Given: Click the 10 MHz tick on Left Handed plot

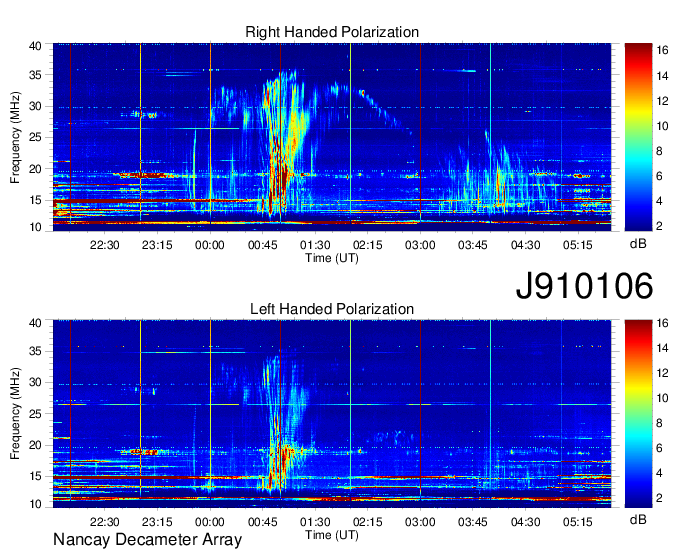Looking at the screenshot, I should coord(35,504).
